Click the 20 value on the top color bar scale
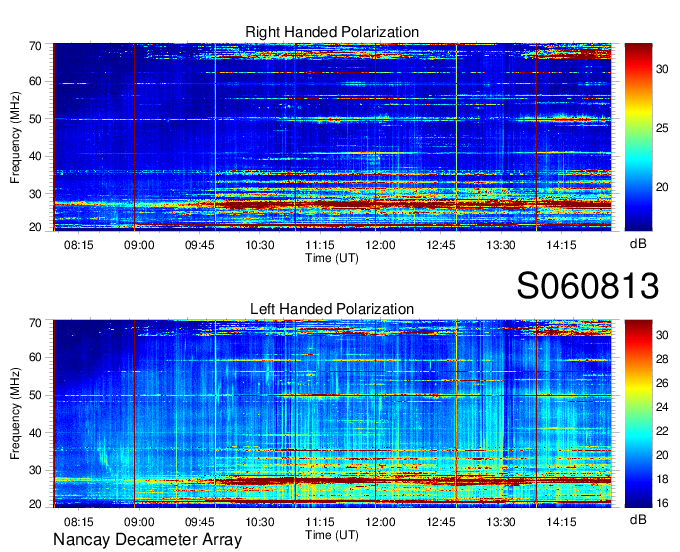The image size is (680, 552). pyautogui.click(x=662, y=187)
